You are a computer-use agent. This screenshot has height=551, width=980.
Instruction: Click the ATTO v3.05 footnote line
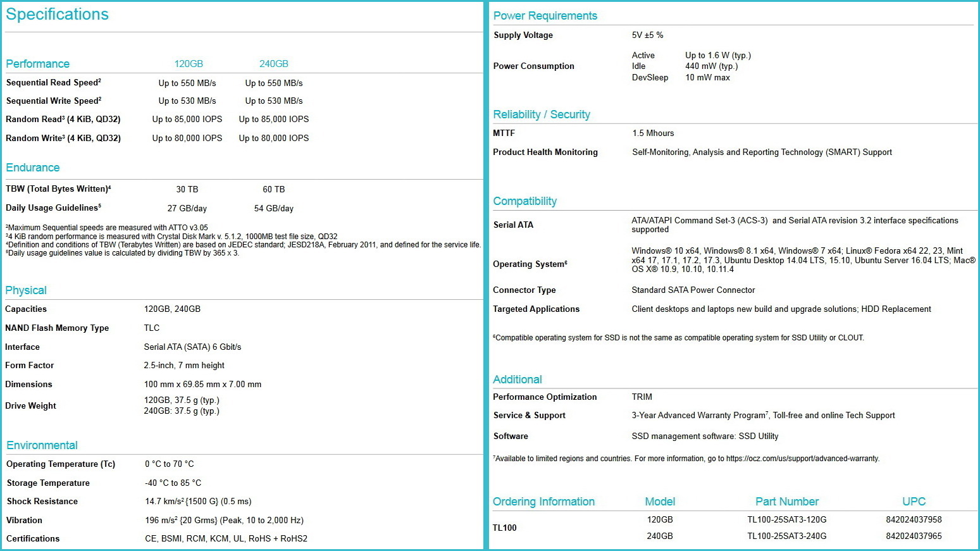click(x=107, y=228)
